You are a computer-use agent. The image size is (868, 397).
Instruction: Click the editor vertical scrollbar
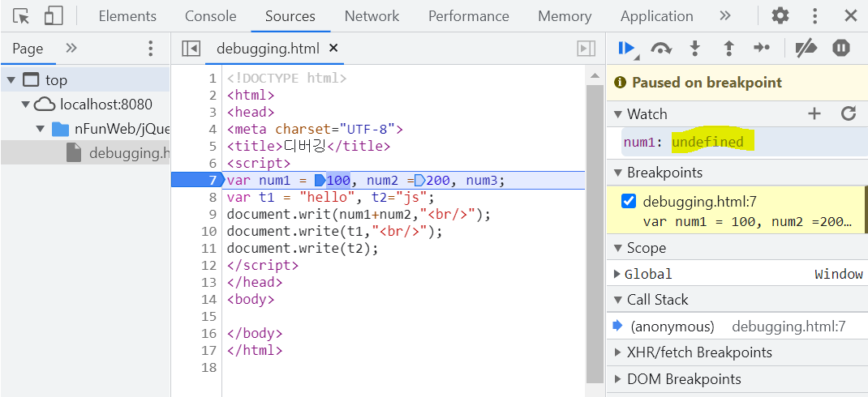[595, 233]
